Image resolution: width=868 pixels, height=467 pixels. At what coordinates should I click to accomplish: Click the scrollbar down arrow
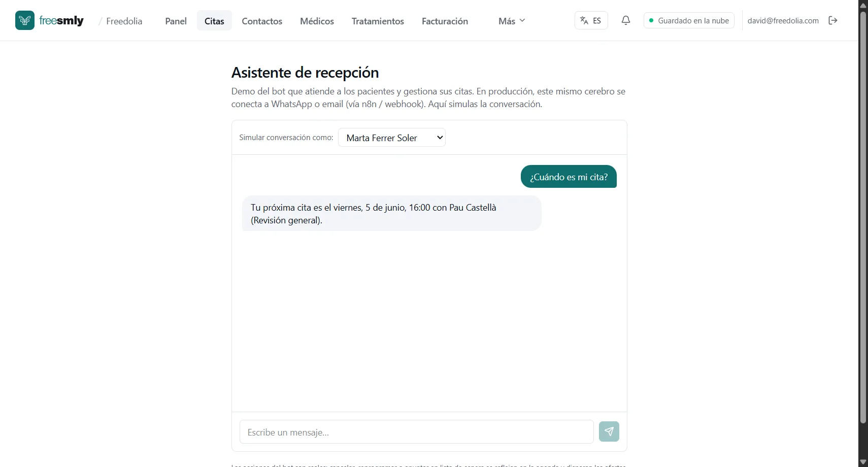pos(863,462)
